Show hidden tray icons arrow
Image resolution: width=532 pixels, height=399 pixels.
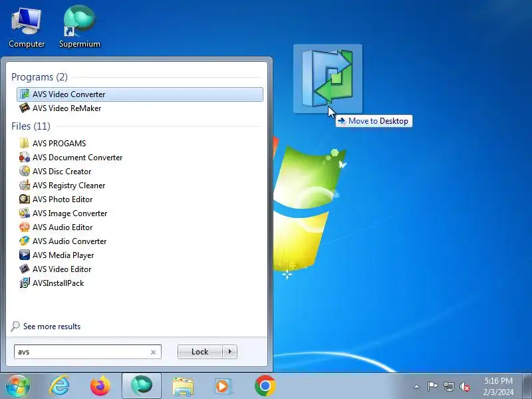click(x=417, y=386)
